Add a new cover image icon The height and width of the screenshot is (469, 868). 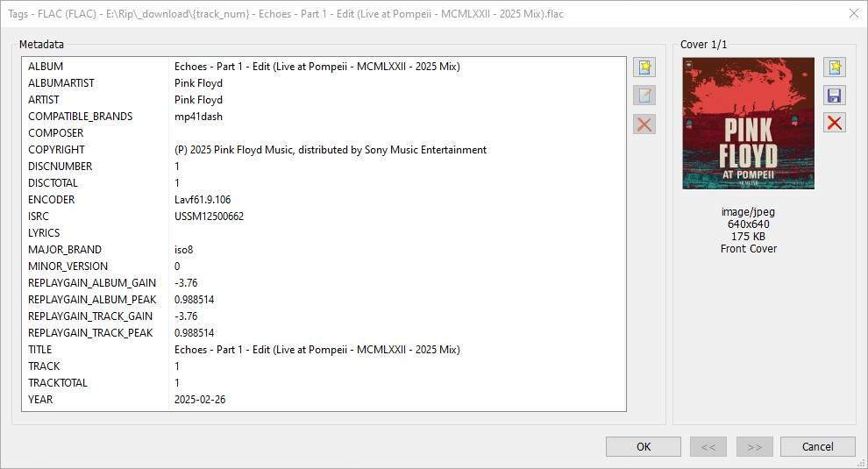click(835, 68)
